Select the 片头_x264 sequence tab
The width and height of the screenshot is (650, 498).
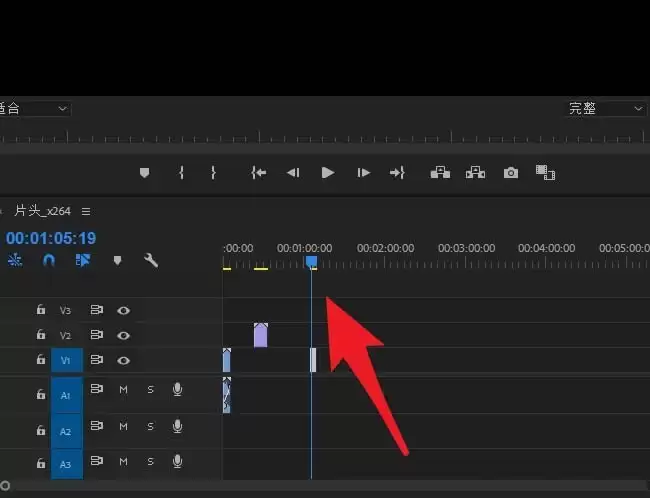coord(44,211)
